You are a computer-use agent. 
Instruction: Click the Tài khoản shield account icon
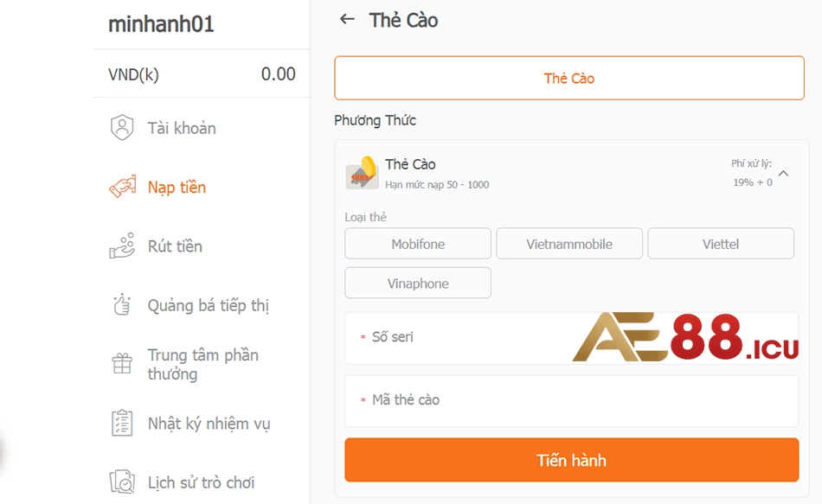(122, 128)
